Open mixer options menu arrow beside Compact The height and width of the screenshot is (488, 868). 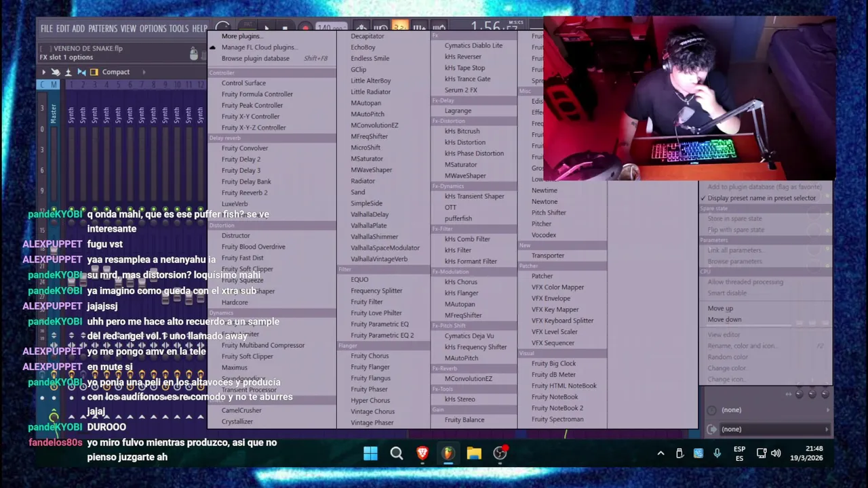point(44,72)
